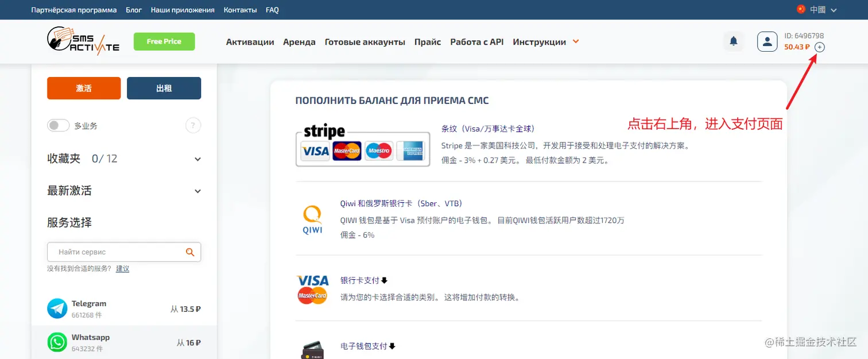Viewport: 868px width, 359px height.
Task: Click the Найти сервис search field
Action: tap(124, 252)
